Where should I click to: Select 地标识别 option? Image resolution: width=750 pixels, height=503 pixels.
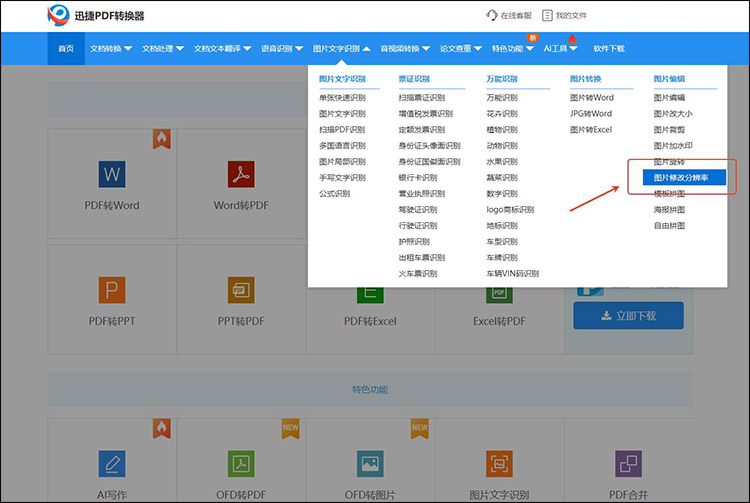pyautogui.click(x=502, y=225)
